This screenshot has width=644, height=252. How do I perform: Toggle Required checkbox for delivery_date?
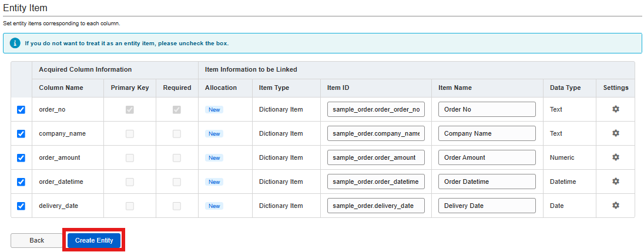(177, 206)
